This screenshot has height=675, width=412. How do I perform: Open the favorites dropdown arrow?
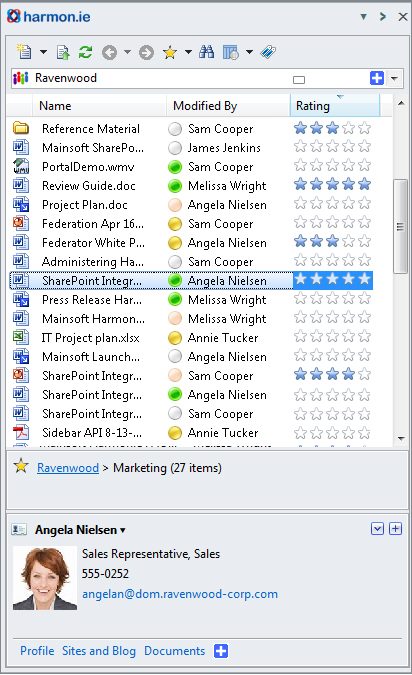tap(188, 52)
